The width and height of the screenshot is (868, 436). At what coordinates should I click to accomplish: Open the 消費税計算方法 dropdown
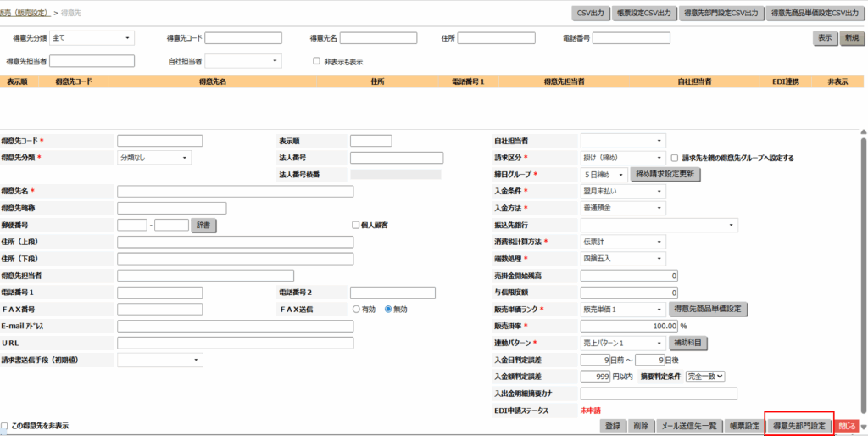[623, 242]
